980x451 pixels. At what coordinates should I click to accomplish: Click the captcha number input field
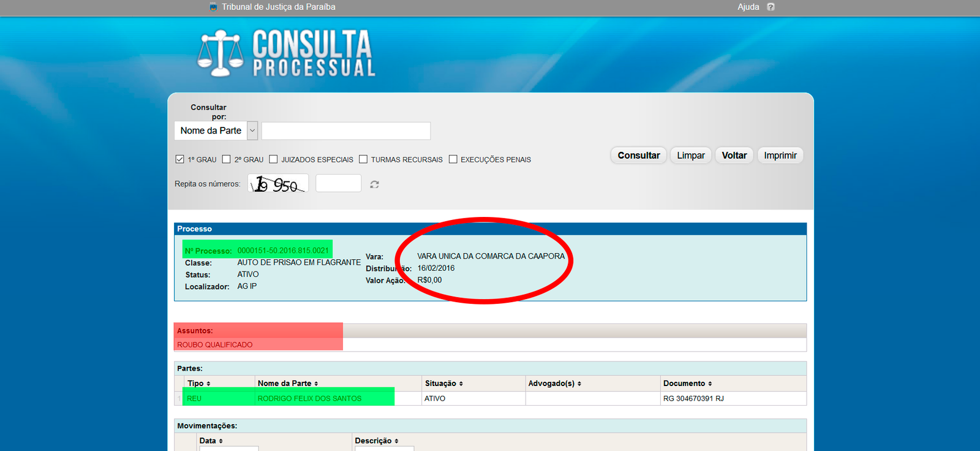tap(338, 183)
